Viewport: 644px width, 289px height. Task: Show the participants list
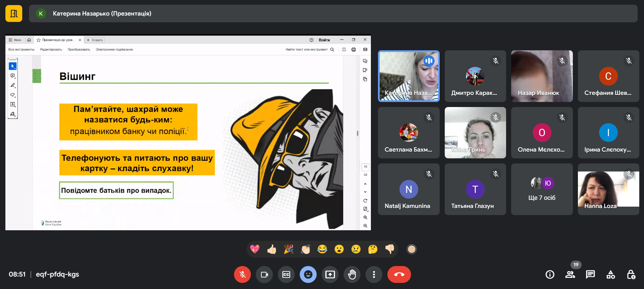[570, 274]
